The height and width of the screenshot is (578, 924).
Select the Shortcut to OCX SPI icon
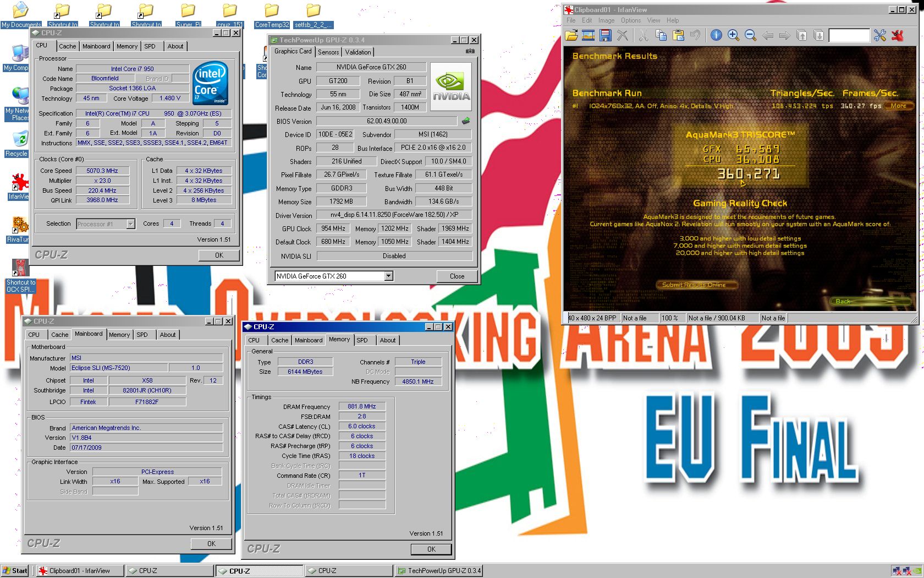[20, 276]
